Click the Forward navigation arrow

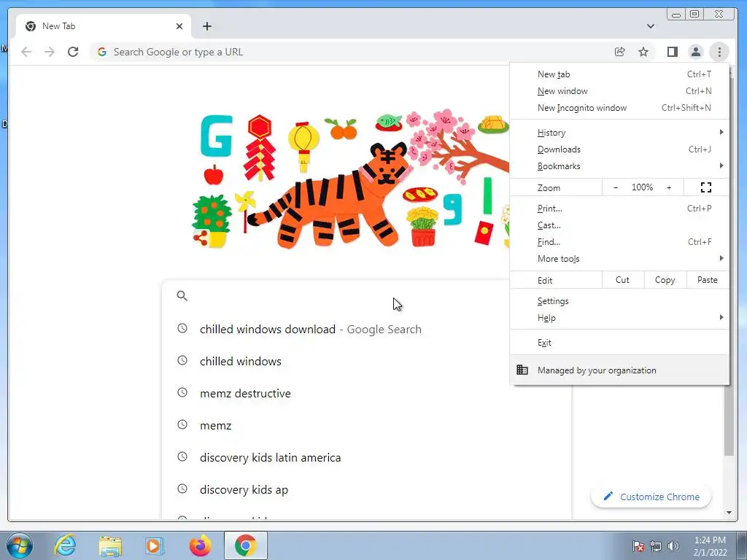click(x=50, y=52)
